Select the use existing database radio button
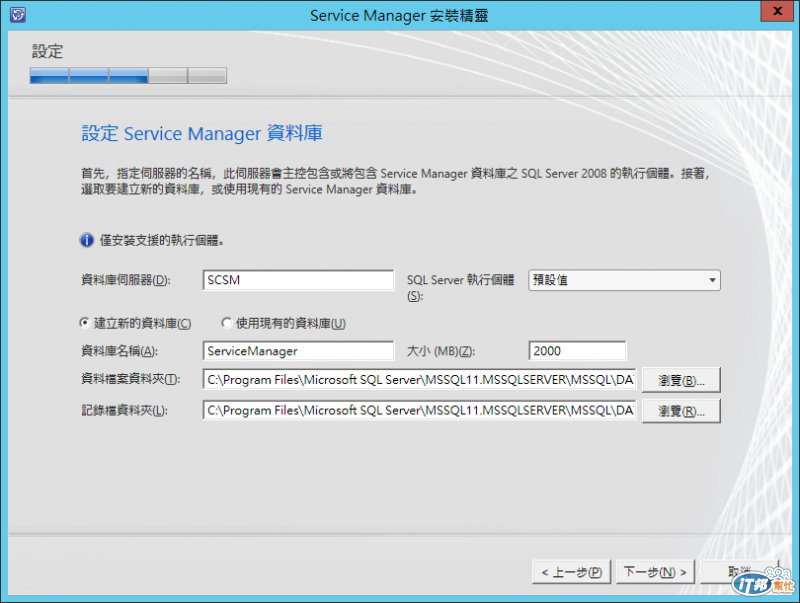The width and height of the screenshot is (800, 603). tap(227, 322)
